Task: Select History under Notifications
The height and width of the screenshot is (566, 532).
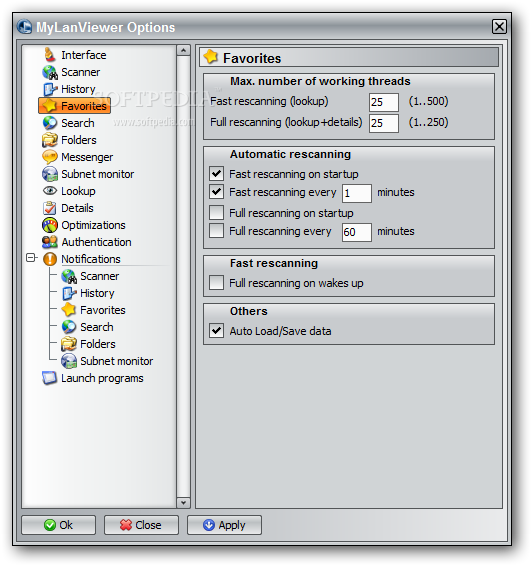Action: (97, 293)
